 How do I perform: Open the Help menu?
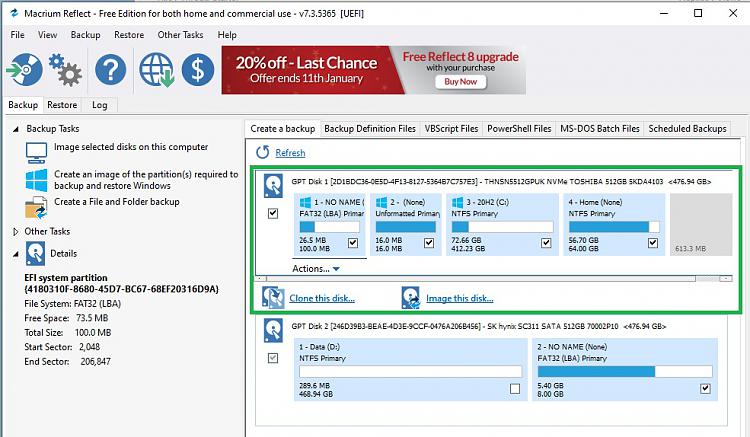click(x=227, y=35)
